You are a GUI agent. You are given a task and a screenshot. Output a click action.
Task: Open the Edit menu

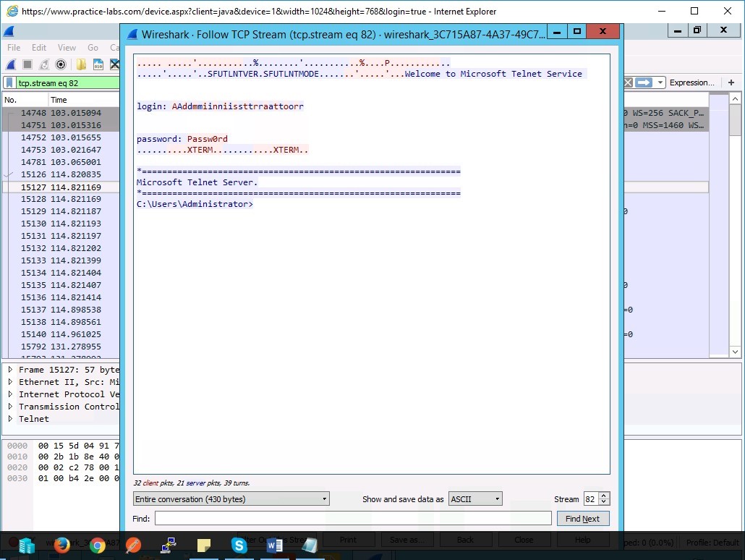[x=39, y=48]
